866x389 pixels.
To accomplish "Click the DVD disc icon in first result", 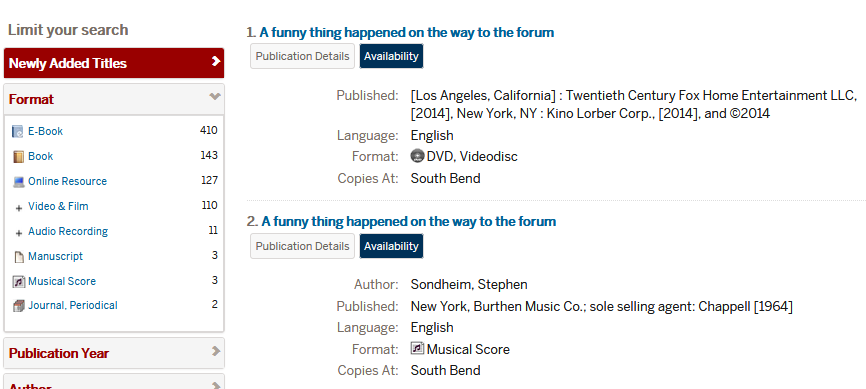I will (418, 156).
